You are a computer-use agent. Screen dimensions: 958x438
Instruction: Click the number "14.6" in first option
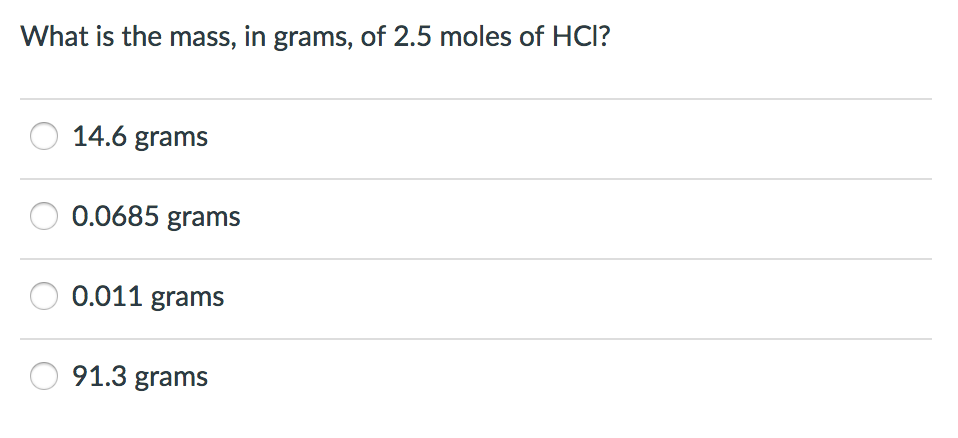point(100,136)
